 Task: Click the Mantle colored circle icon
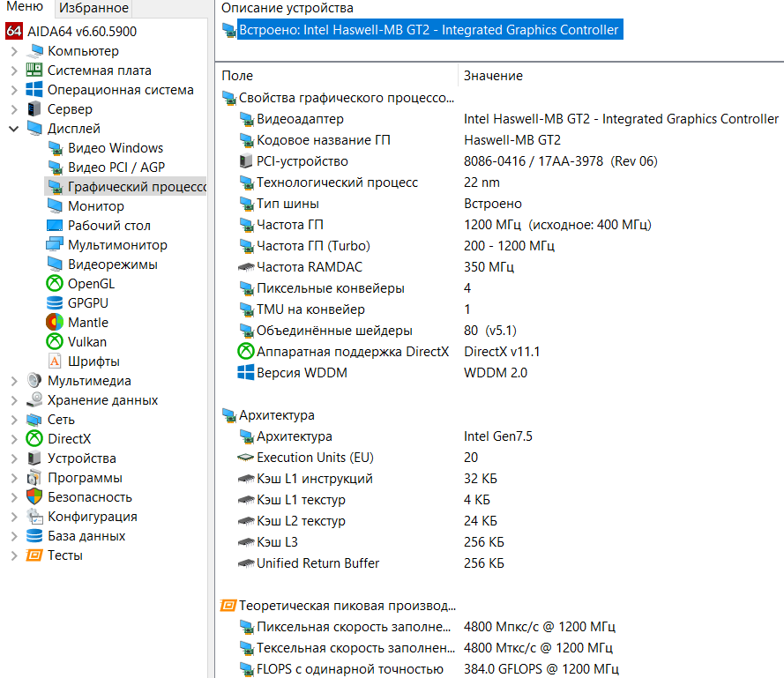pyautogui.click(x=55, y=322)
